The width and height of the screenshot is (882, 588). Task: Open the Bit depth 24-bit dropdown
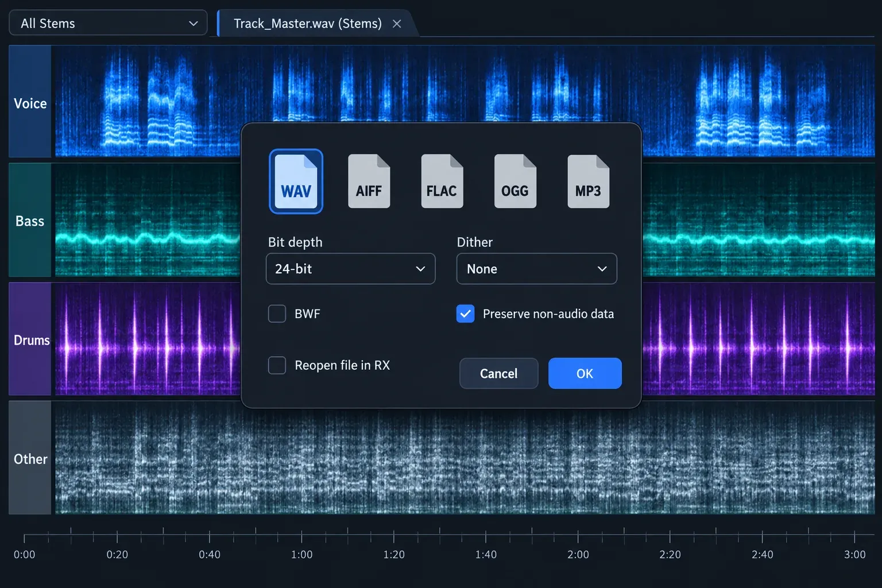point(351,269)
